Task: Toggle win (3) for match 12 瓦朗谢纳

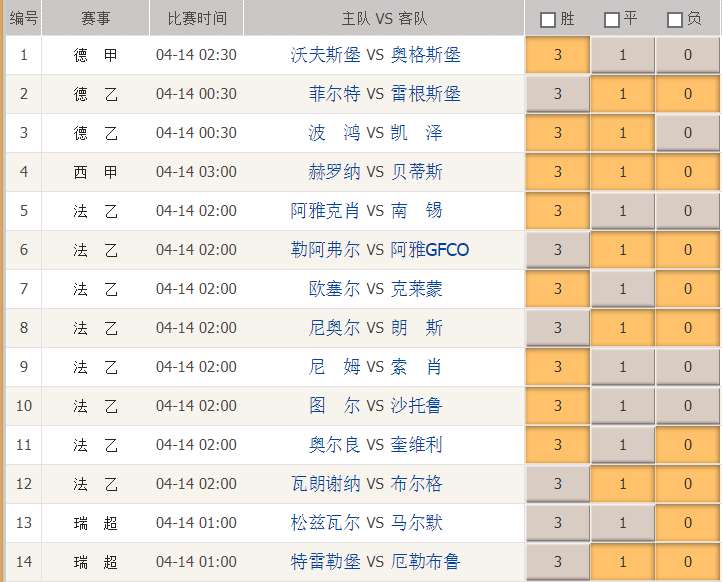Action: [558, 484]
